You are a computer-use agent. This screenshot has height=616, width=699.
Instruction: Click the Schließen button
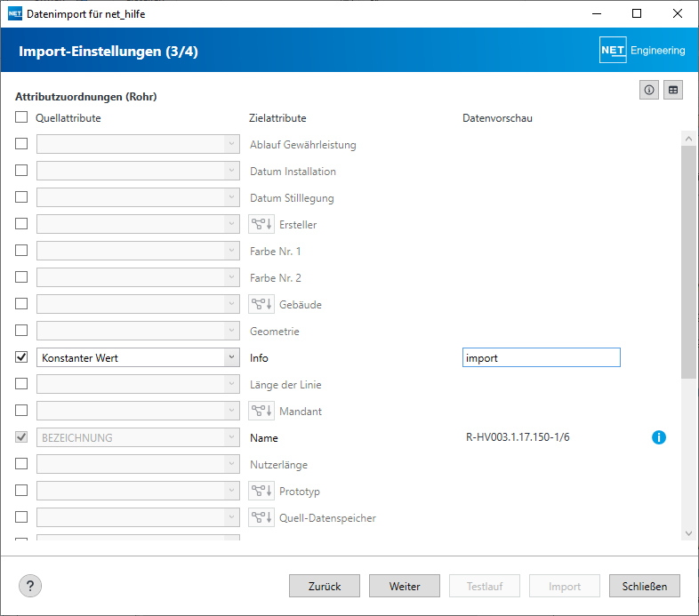[645, 586]
